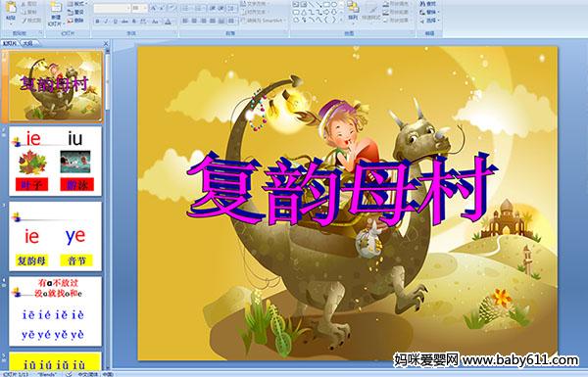Toggle Italic formatting
This screenshot has width=588, height=377.
106,22
